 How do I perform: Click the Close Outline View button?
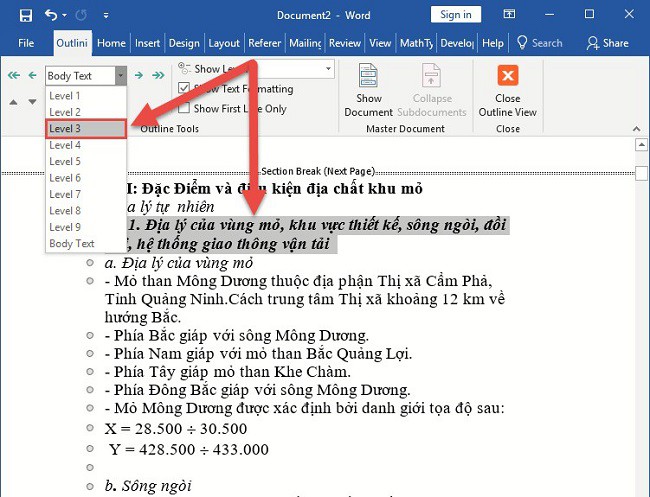507,91
